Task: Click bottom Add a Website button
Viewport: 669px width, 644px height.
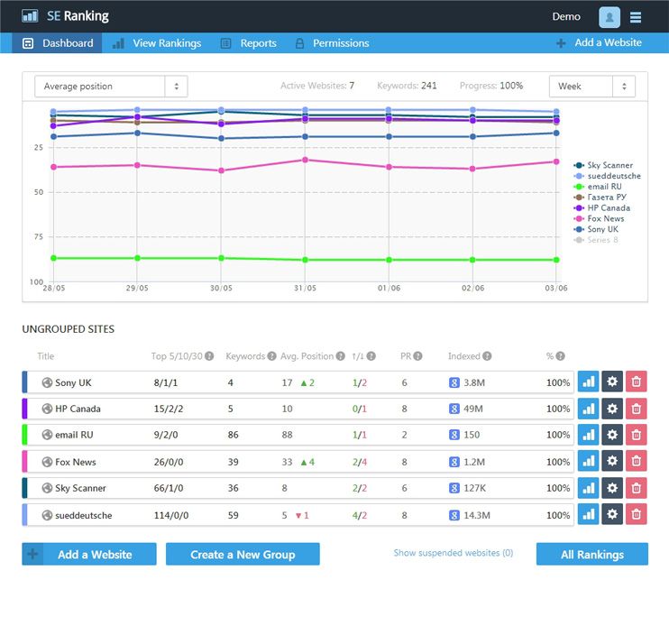Action: click(x=89, y=554)
